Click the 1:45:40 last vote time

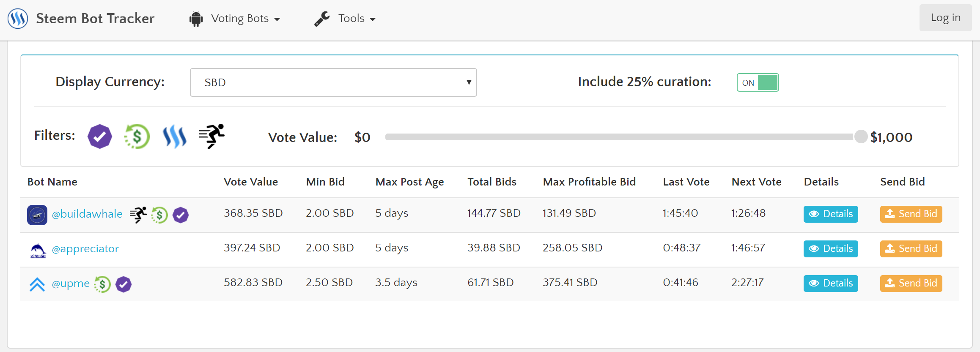[681, 213]
